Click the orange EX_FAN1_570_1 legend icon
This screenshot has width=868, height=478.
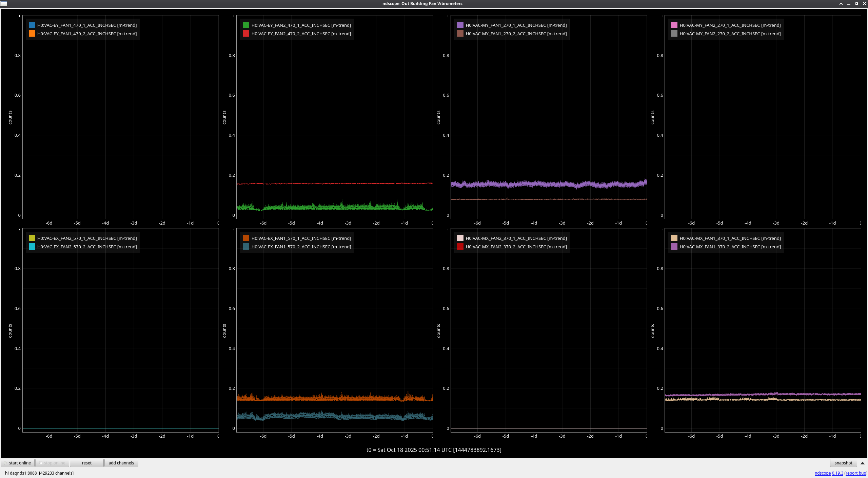pos(246,238)
